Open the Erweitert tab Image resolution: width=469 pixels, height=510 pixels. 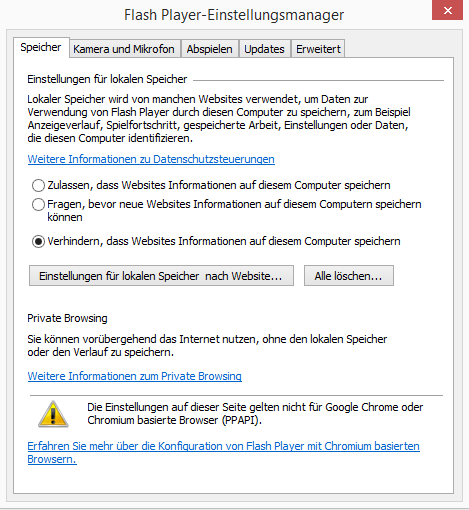click(318, 49)
